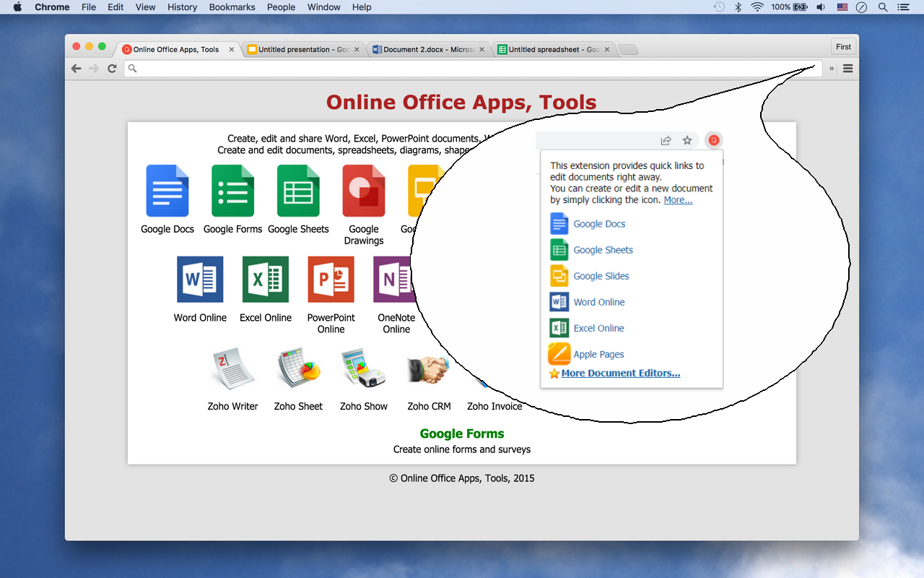Go back using the browser back arrow
The width and height of the screenshot is (924, 578).
point(77,69)
